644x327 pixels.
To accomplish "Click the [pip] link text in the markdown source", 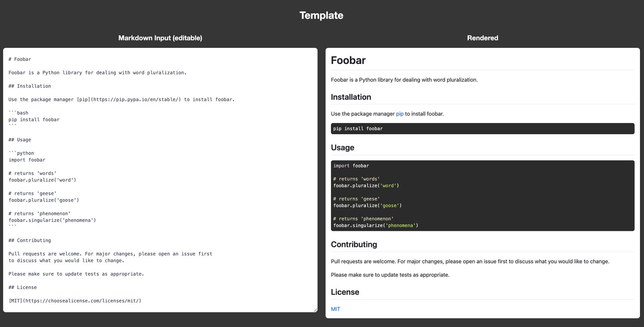I will [x=83, y=99].
